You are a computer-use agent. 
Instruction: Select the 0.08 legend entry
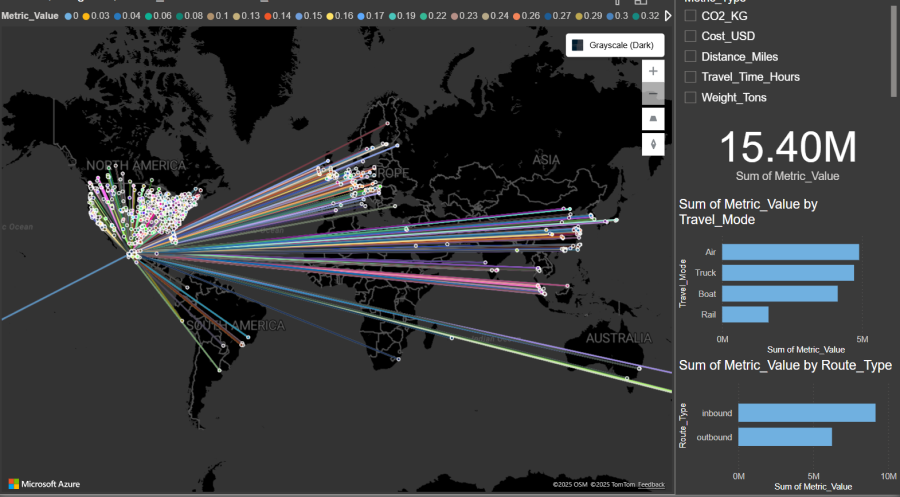click(189, 16)
